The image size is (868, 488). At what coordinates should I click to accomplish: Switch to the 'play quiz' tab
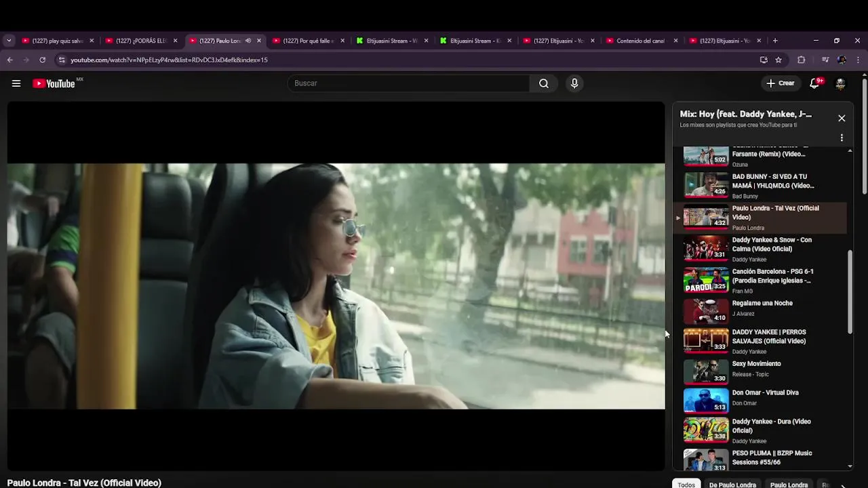click(58, 41)
